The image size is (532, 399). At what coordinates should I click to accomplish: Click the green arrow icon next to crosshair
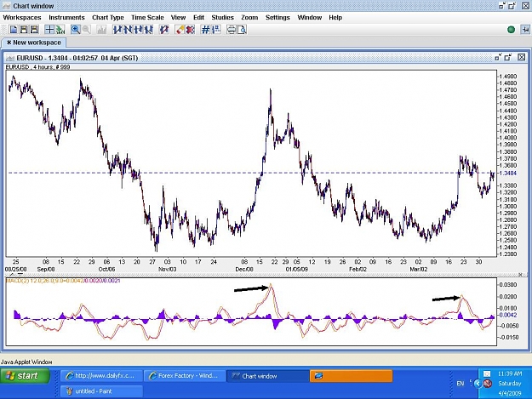click(60, 30)
